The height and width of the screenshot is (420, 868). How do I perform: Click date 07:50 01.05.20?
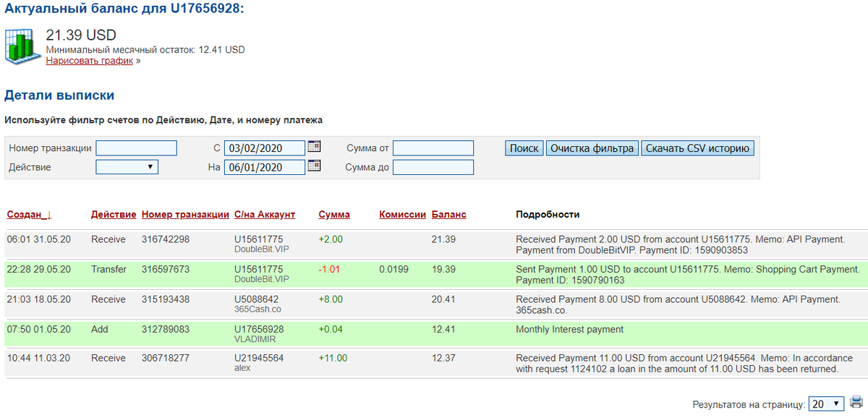39,329
